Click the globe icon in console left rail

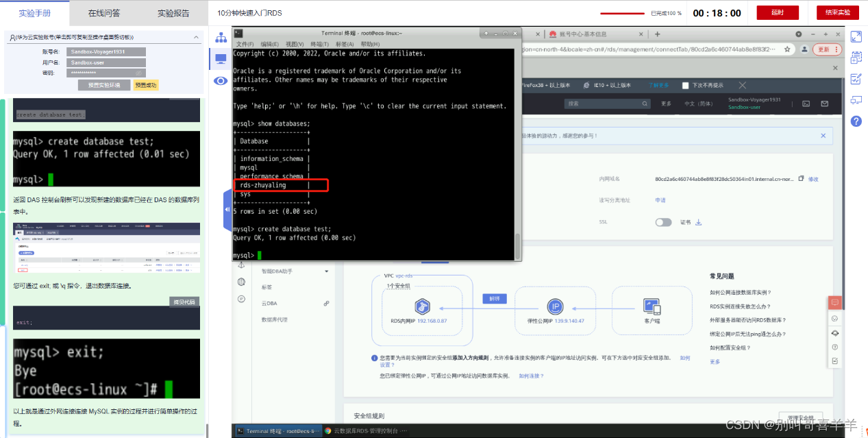pos(241,282)
